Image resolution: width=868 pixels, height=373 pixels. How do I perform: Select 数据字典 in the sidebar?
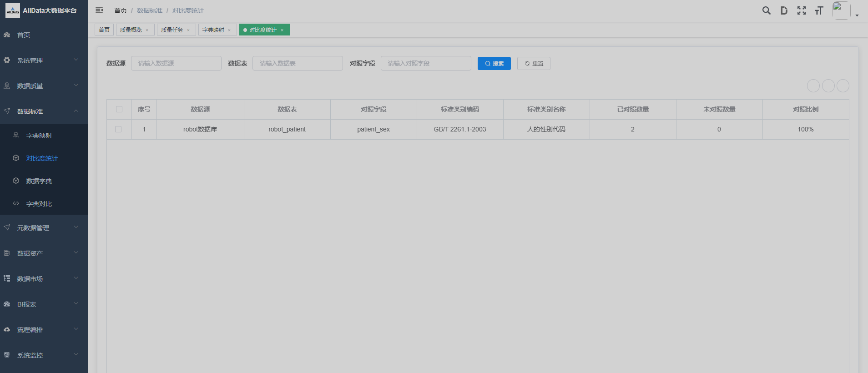click(39, 181)
